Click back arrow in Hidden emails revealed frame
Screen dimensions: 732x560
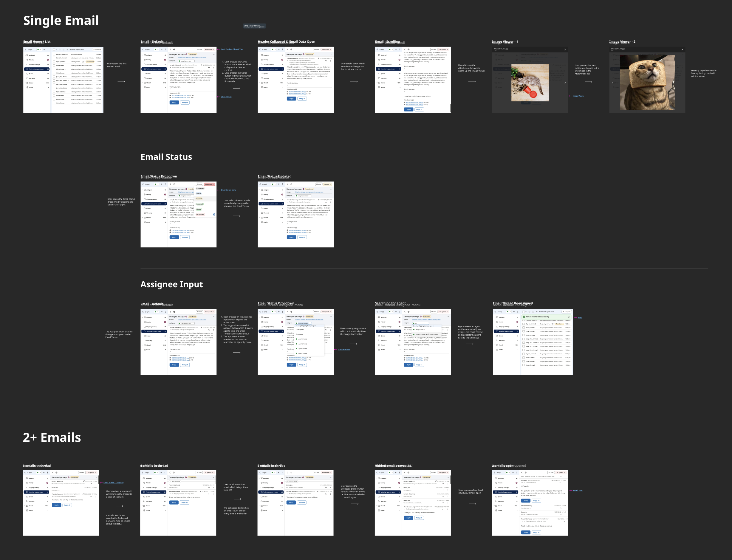click(x=405, y=473)
